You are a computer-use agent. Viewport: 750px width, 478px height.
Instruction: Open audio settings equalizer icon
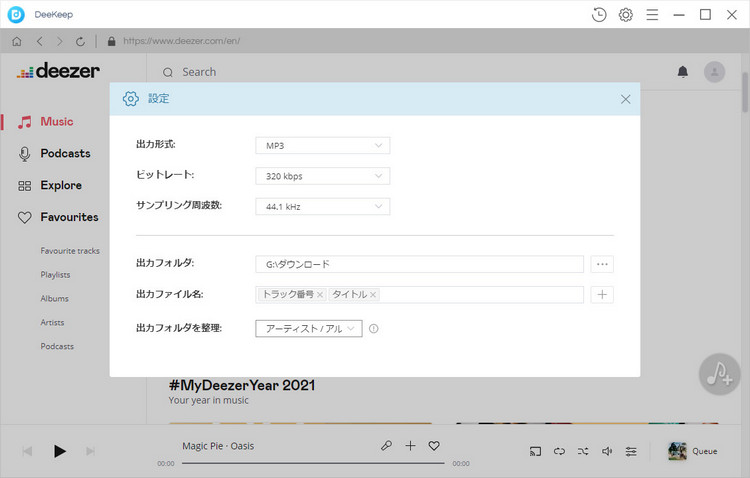(631, 451)
